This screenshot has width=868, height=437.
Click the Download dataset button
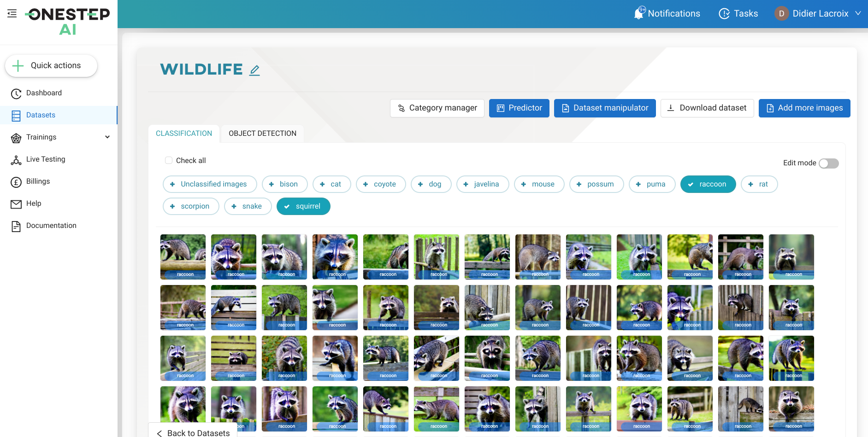point(707,108)
